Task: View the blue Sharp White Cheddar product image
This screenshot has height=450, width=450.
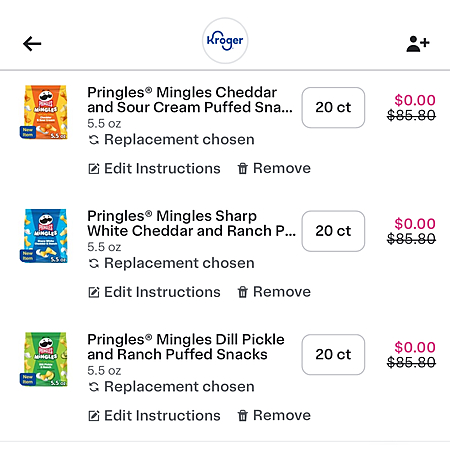Action: (44, 236)
